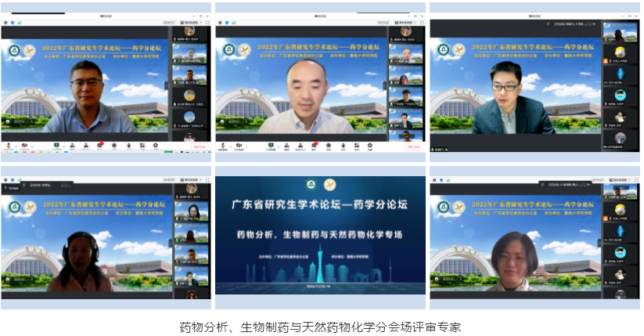Open the invite icon in the top-middle meeting toolbar

(287, 146)
